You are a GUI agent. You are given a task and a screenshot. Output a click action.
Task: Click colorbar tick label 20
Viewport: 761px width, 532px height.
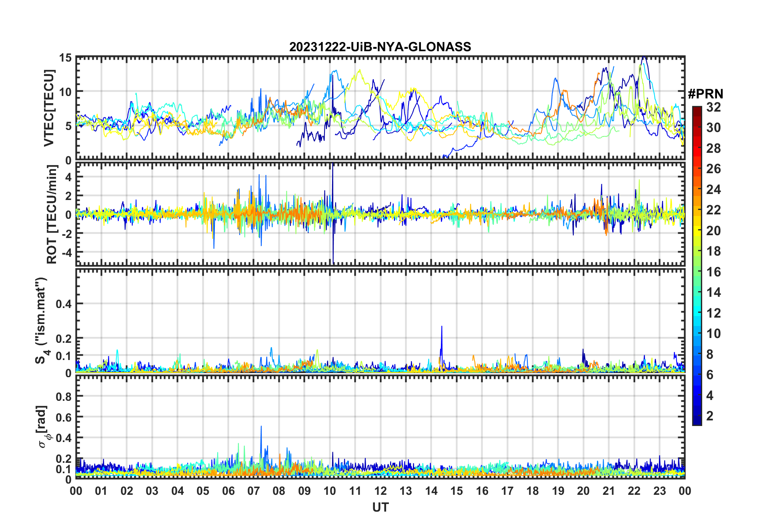tap(713, 230)
